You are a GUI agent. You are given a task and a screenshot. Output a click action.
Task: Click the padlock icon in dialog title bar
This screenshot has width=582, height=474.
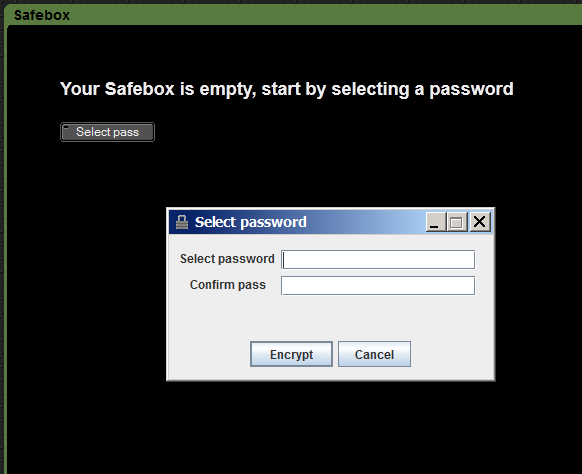click(x=182, y=222)
